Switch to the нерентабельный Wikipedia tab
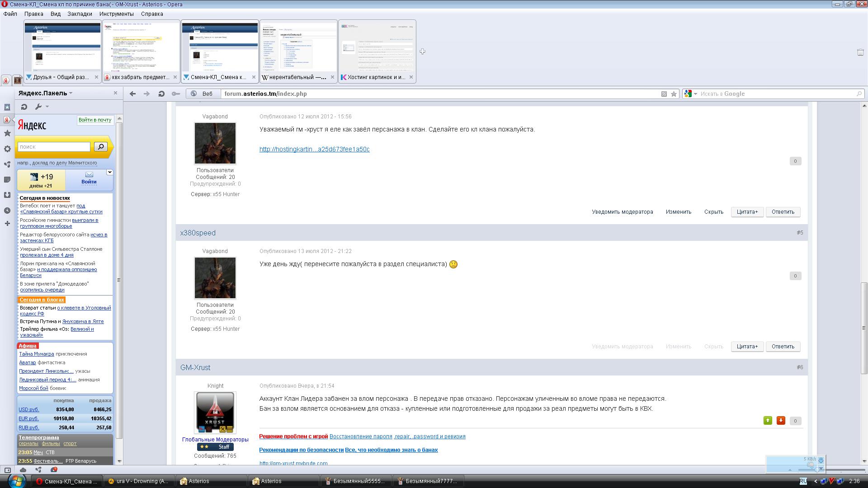 point(298,52)
